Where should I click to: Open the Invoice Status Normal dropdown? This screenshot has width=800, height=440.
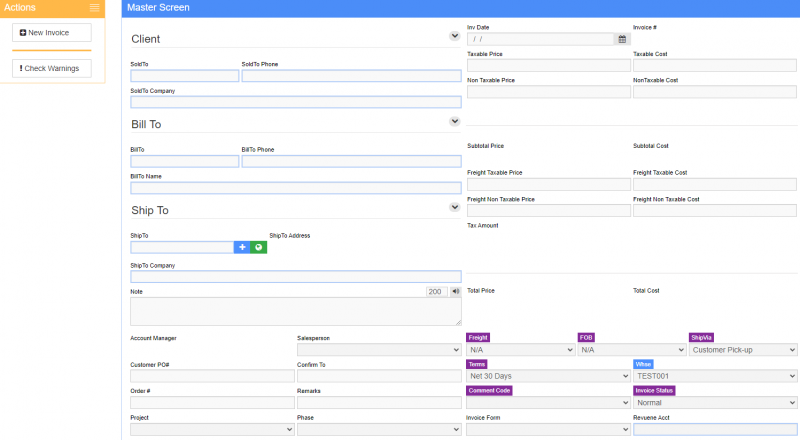click(715, 403)
